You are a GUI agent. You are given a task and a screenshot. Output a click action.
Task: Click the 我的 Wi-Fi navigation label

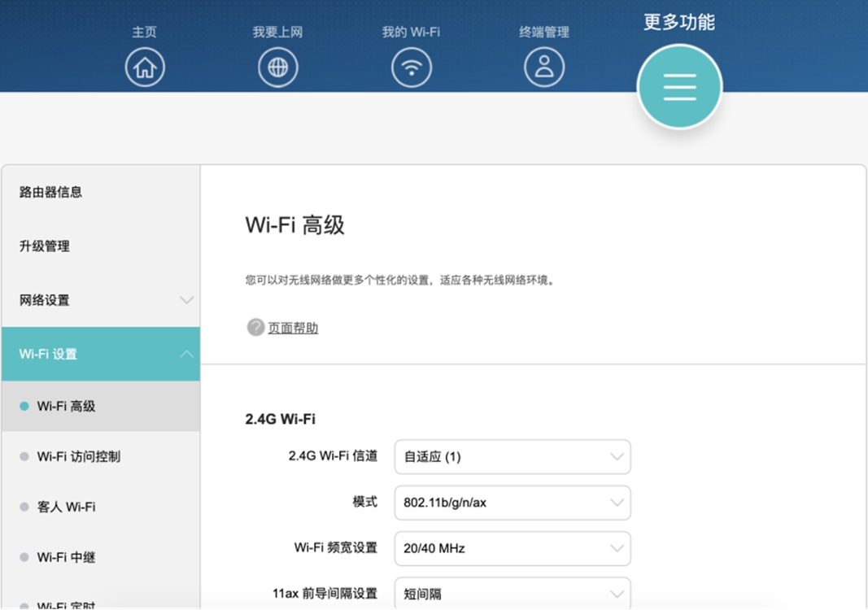[412, 32]
